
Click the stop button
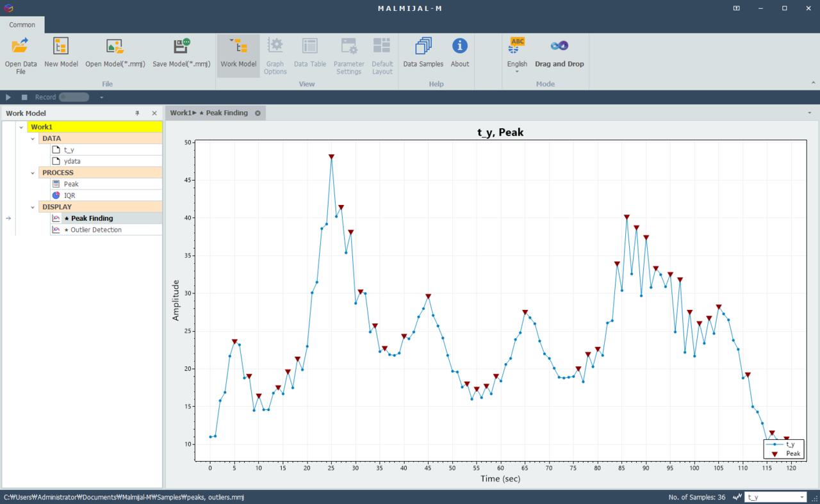24,97
